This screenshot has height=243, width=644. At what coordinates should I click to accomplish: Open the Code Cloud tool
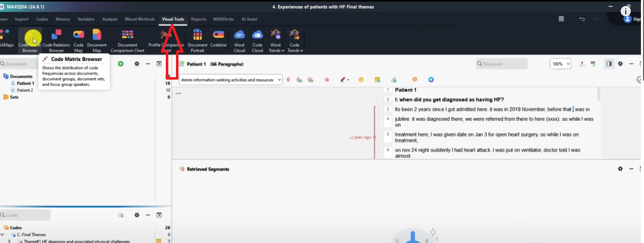(258, 40)
